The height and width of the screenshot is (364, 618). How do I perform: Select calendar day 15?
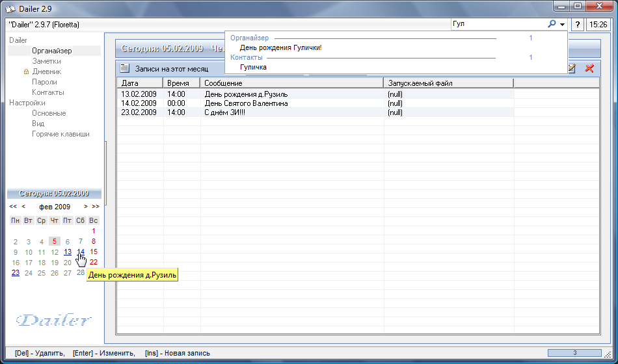94,252
